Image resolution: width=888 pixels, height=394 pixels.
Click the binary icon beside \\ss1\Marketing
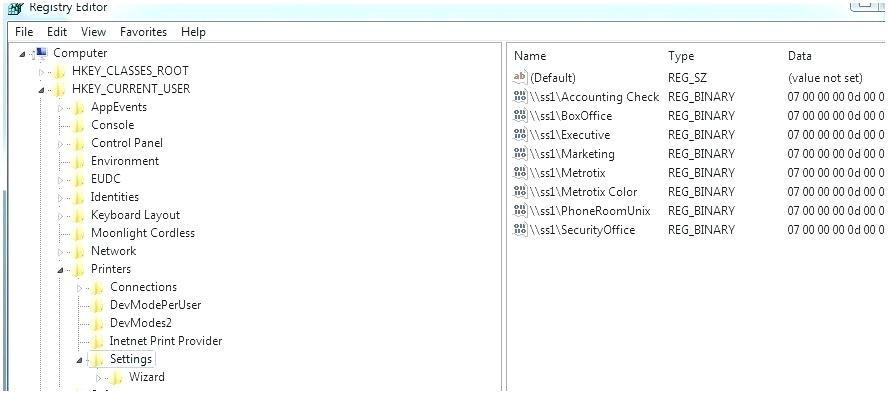(519, 153)
